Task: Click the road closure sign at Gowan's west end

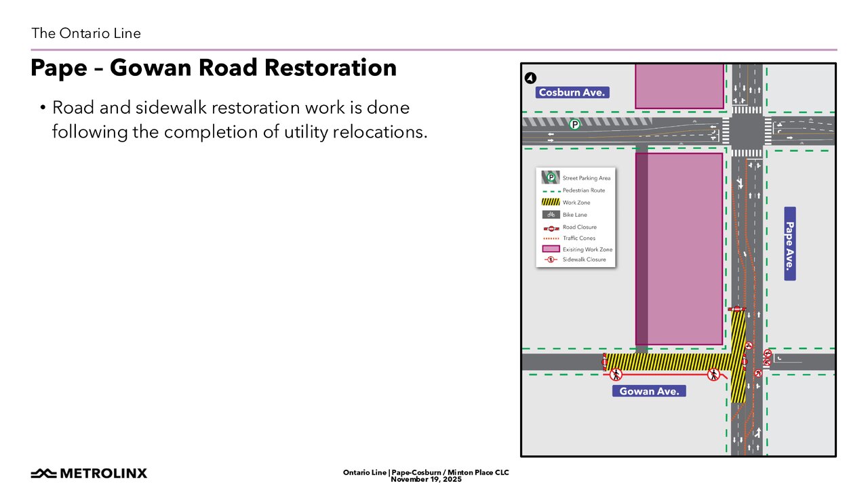Action: point(604,363)
